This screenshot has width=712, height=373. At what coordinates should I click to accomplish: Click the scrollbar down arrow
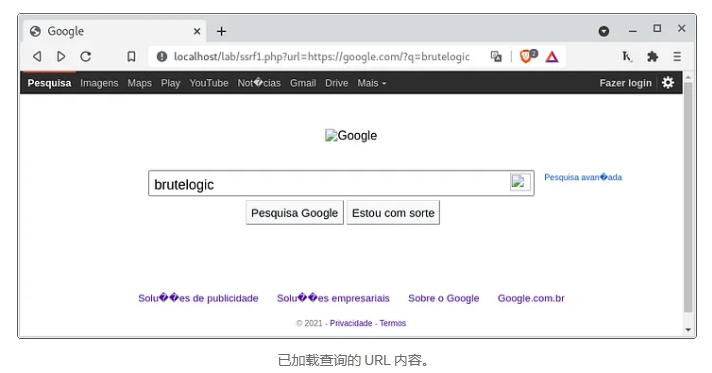pos(688,330)
